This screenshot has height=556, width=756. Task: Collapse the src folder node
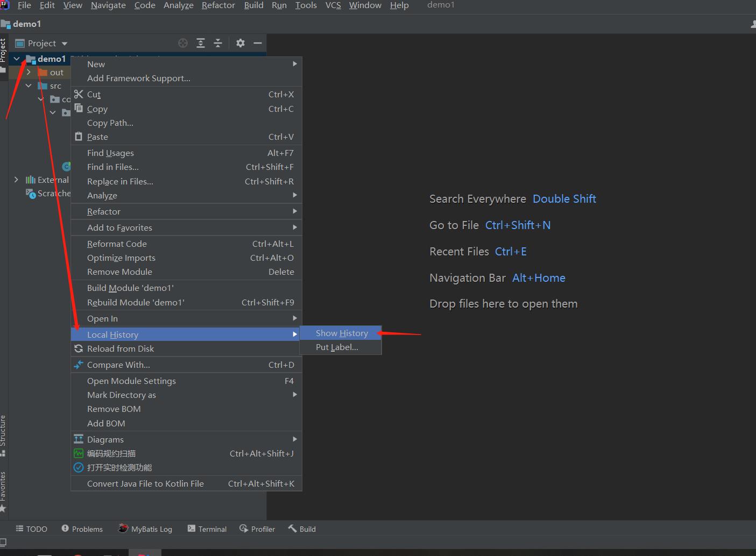coord(29,85)
